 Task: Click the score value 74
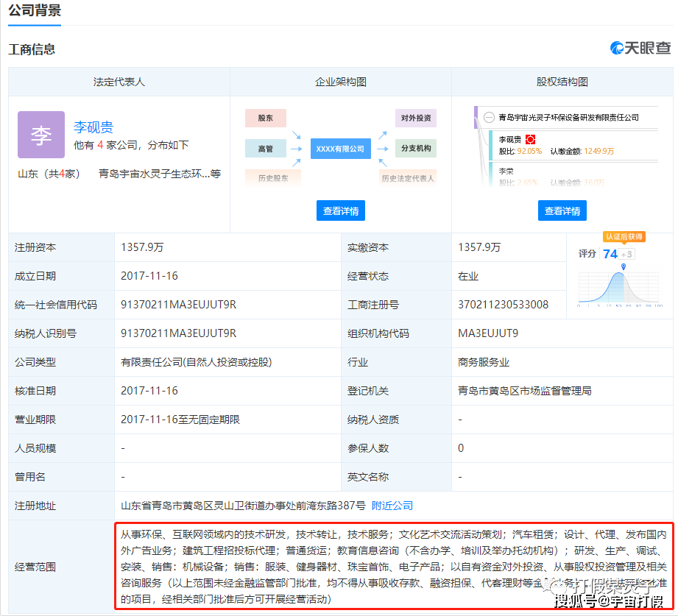tap(610, 254)
